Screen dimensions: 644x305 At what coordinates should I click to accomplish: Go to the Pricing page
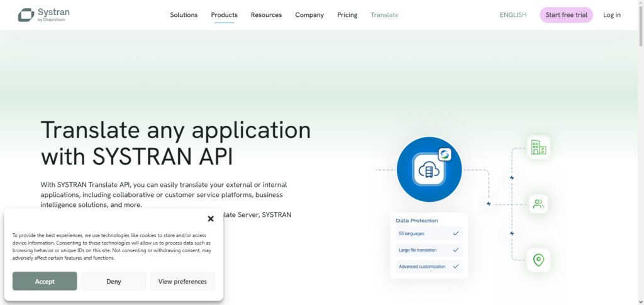pyautogui.click(x=347, y=14)
